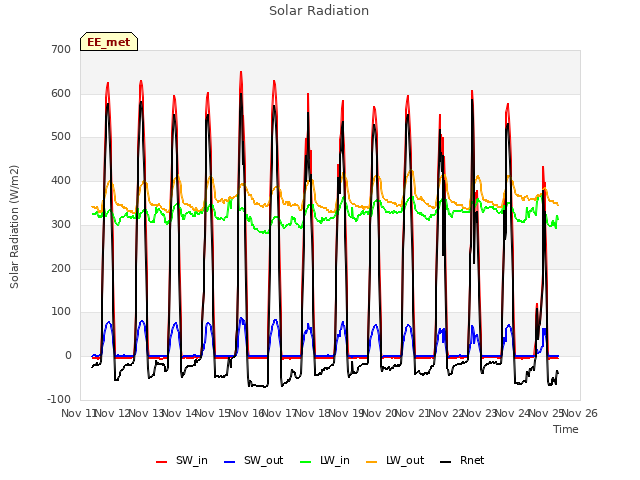Click the 500 y-axis tick label

[61, 137]
